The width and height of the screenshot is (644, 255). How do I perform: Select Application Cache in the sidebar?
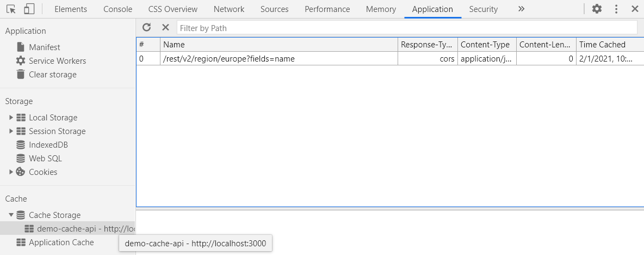(x=61, y=242)
